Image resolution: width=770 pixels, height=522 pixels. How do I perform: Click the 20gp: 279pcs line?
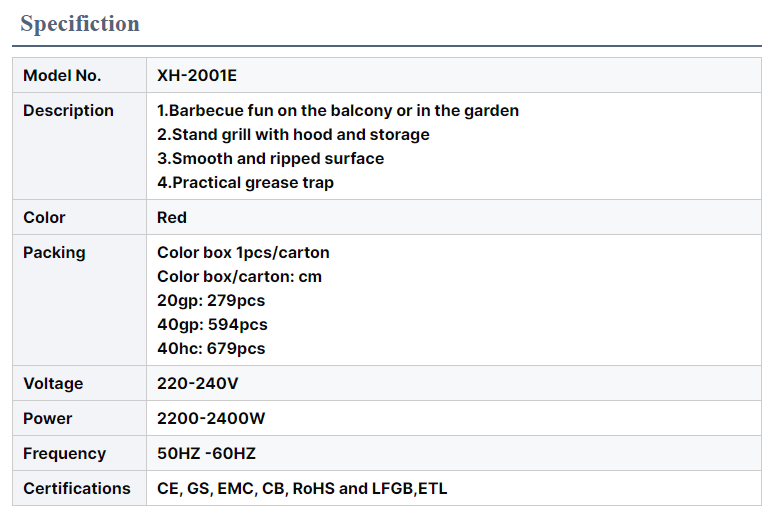coord(211,301)
